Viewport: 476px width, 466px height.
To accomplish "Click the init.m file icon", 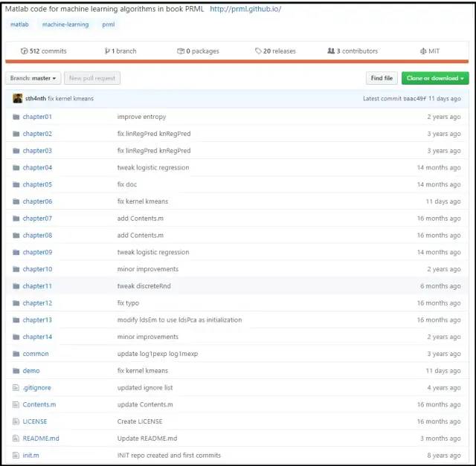I will coord(16,456).
